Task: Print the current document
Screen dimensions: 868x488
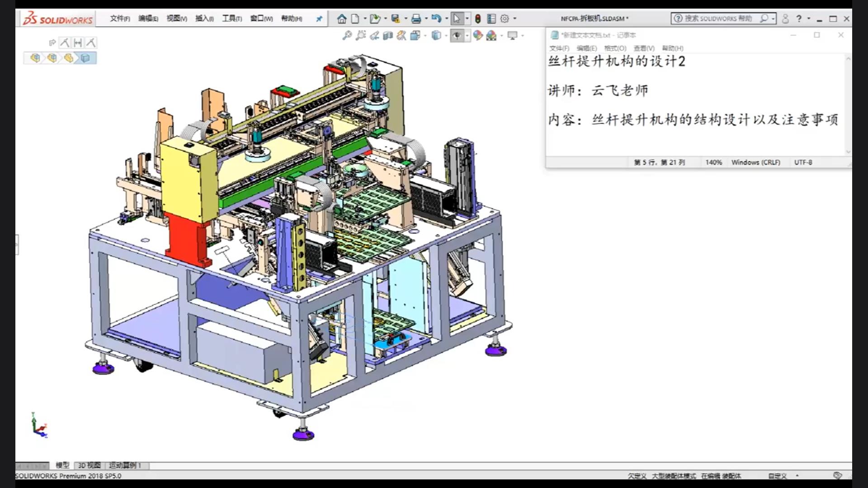Action: click(x=416, y=19)
